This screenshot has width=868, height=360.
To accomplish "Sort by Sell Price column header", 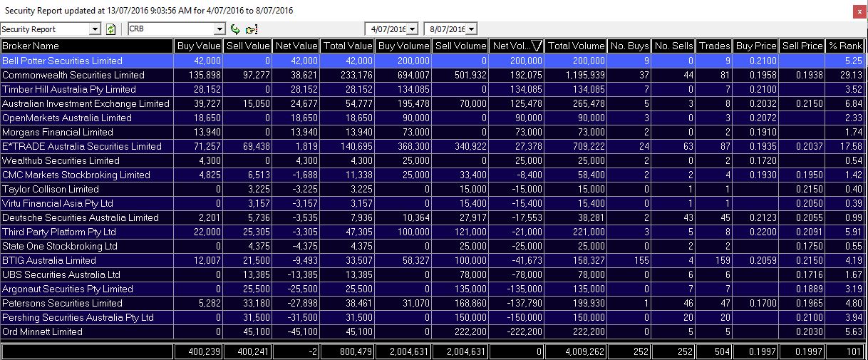I will 802,46.
